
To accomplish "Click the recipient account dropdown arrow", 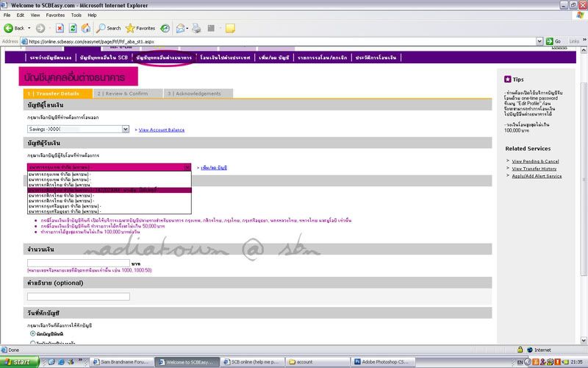I will click(187, 168).
